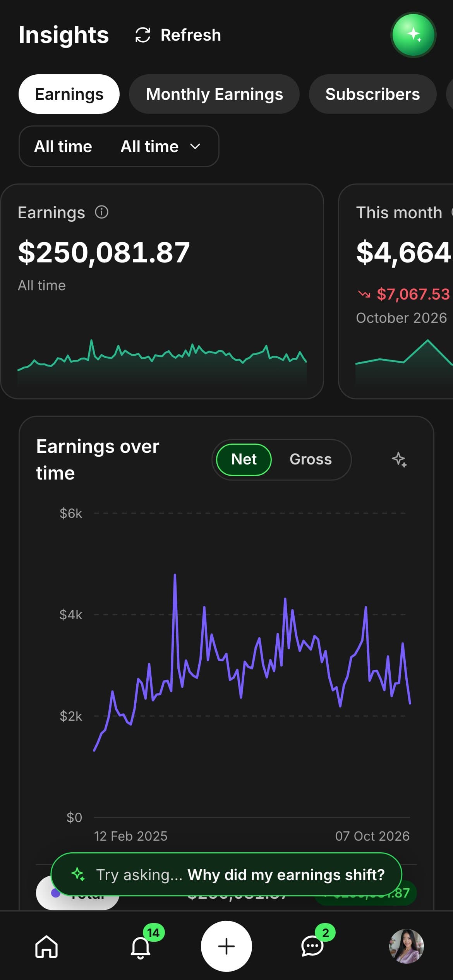This screenshot has height=980, width=453.
Task: Tap the green AI sparkle orb
Action: (x=414, y=35)
